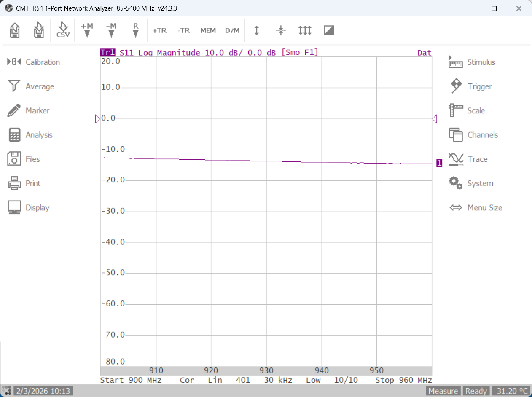Open the Average menu
The image size is (532, 397).
(x=31, y=86)
